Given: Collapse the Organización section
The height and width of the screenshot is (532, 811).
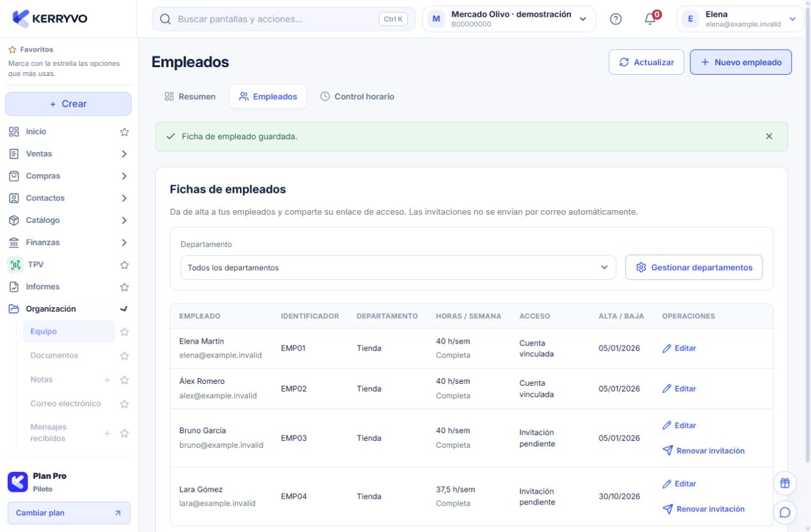Looking at the screenshot, I should [x=125, y=309].
